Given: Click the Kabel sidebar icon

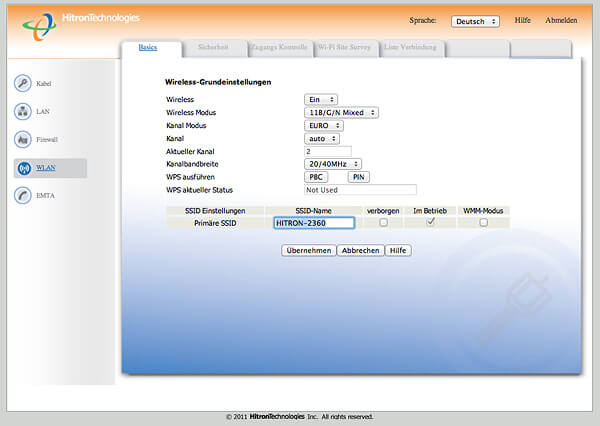Looking at the screenshot, I should tap(23, 83).
